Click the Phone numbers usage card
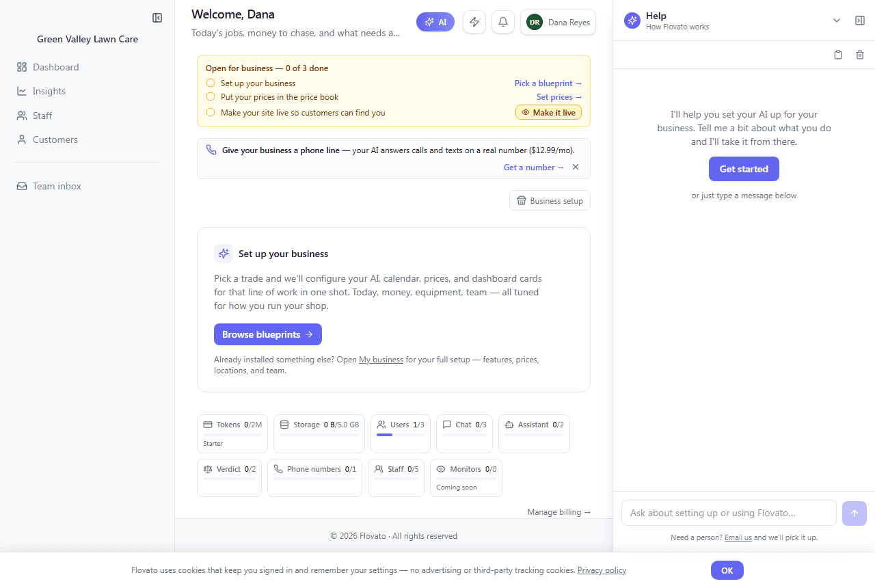Screen dimensions: 875x588 point(314,477)
